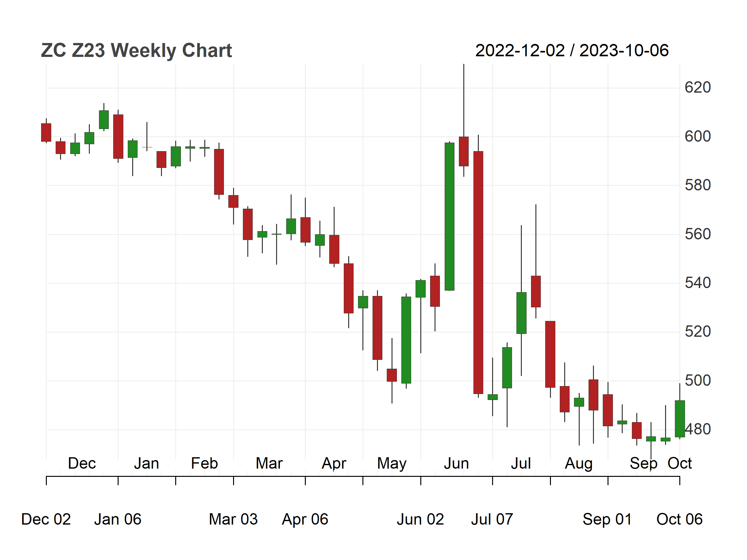Screen dimensions: 747x560
Task: Select the 500 price axis label
Action: [x=698, y=381]
